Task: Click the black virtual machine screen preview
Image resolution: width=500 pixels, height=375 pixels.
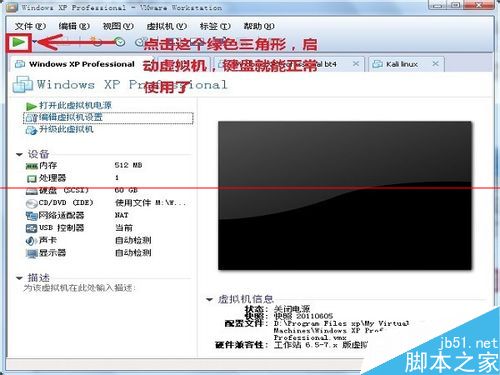Action: (x=345, y=195)
